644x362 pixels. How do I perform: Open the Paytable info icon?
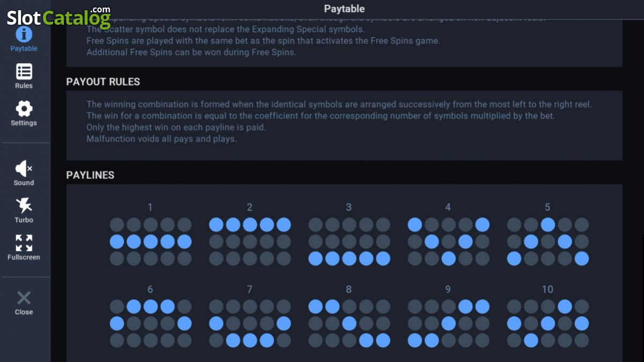point(24,35)
